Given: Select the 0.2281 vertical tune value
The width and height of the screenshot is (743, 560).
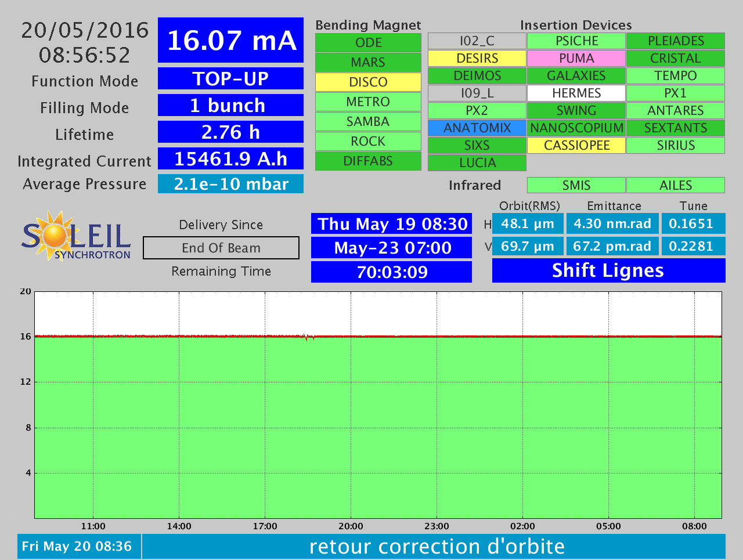Looking at the screenshot, I should 693,246.
